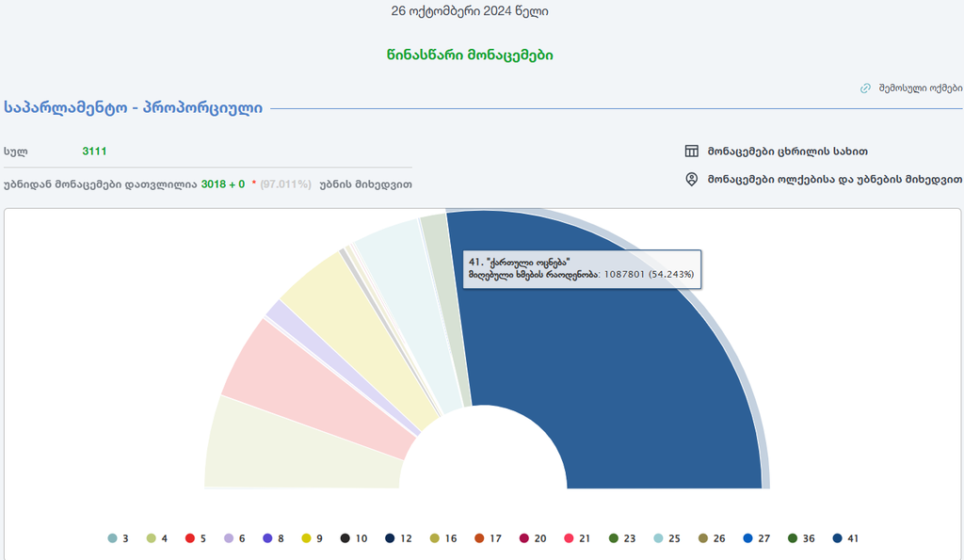
Task: Open მონაცემები ცხრილის სახით view
Action: coord(788,152)
